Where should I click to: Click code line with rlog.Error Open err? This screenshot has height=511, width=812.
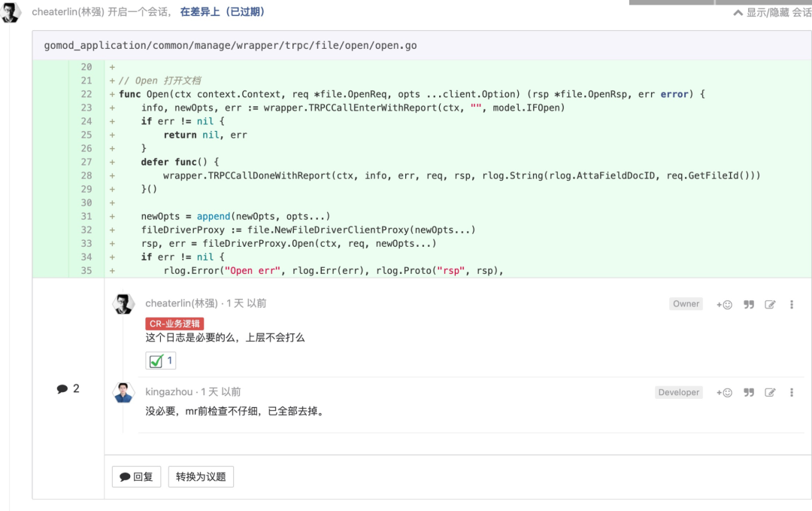tap(334, 270)
